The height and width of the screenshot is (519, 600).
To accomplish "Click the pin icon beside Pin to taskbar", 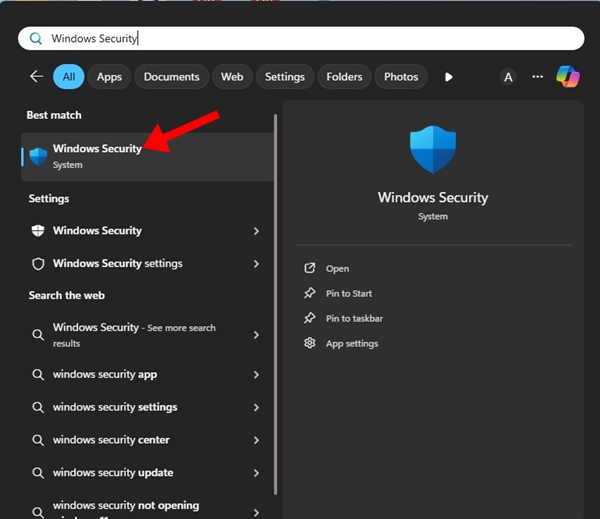I will pos(310,318).
